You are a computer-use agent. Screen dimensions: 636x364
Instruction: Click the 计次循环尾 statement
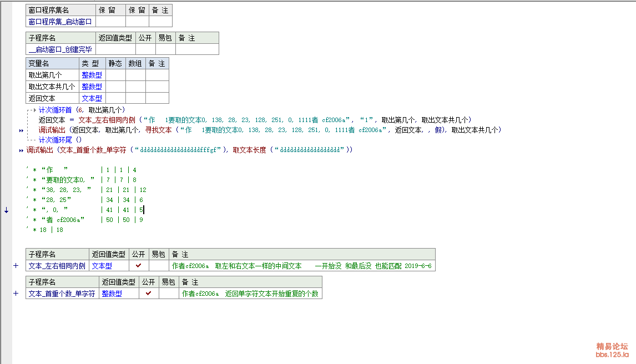coord(60,140)
